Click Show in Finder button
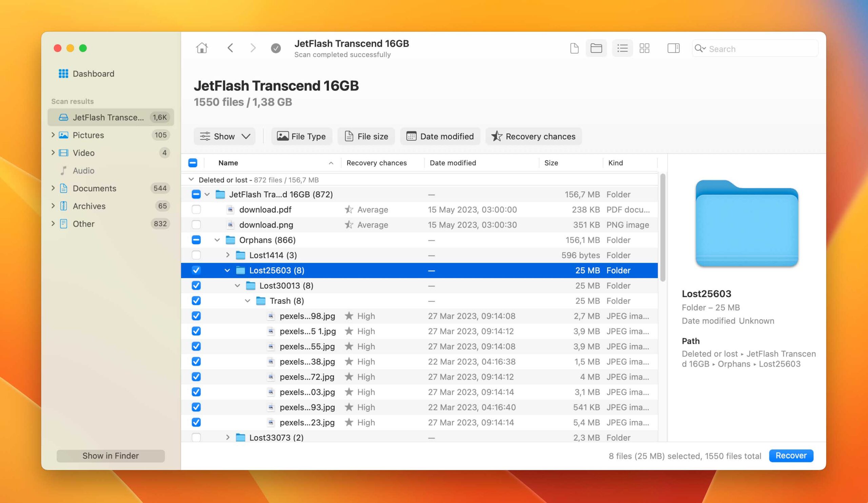This screenshot has height=503, width=868. (111, 456)
